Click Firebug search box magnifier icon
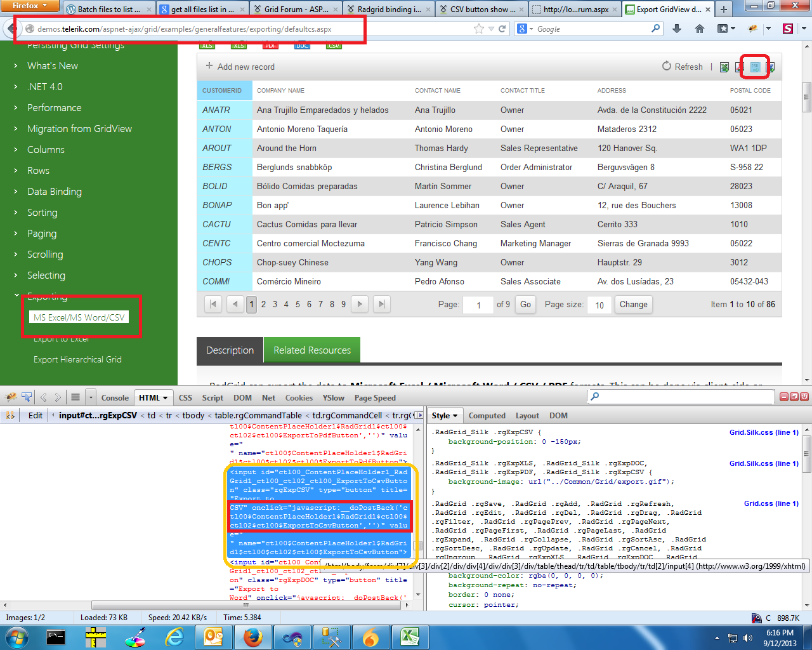 (x=594, y=397)
